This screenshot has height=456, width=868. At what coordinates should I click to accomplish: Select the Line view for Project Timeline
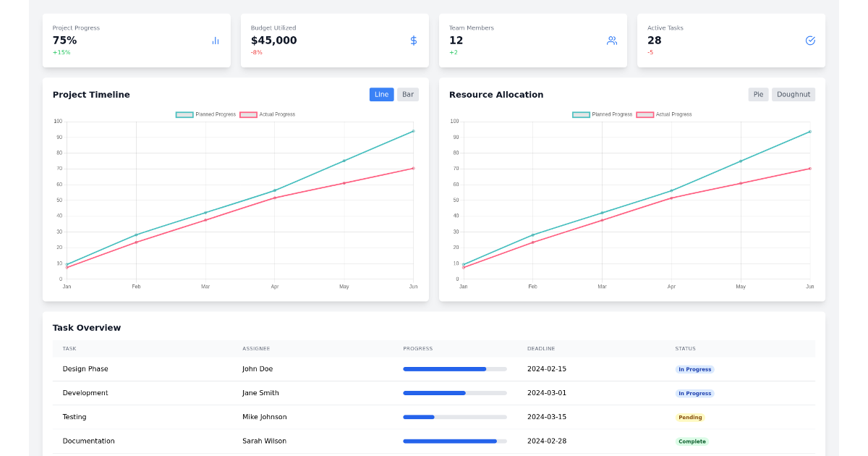(381, 94)
